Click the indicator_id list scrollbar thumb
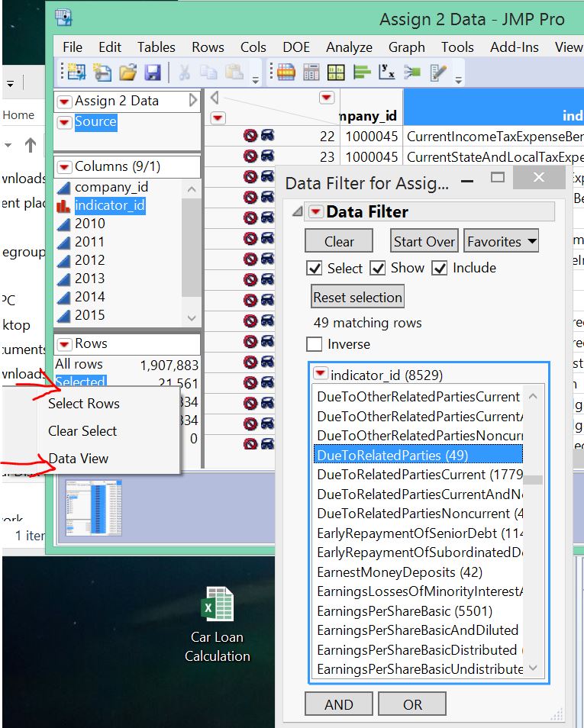Viewport: 584px width, 728px height. 533,480
